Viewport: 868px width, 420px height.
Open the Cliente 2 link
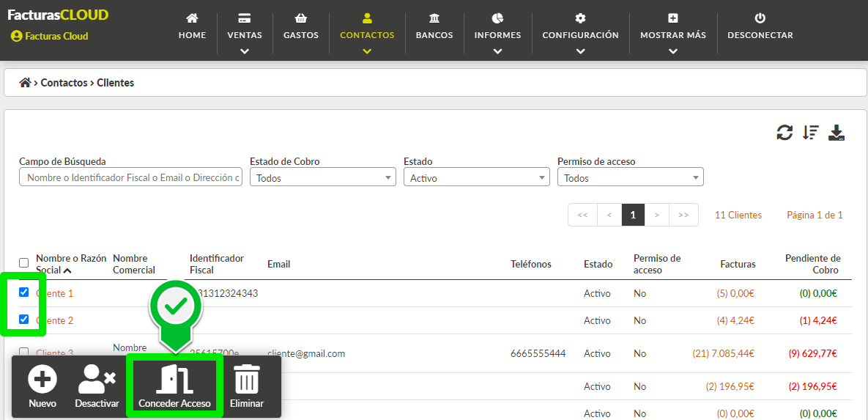54,320
